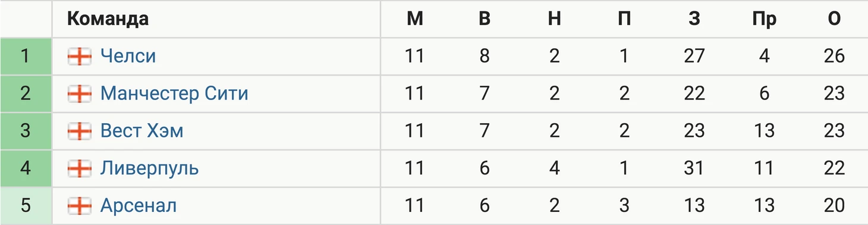Click the England flag beside Арсенал

[x=79, y=207]
